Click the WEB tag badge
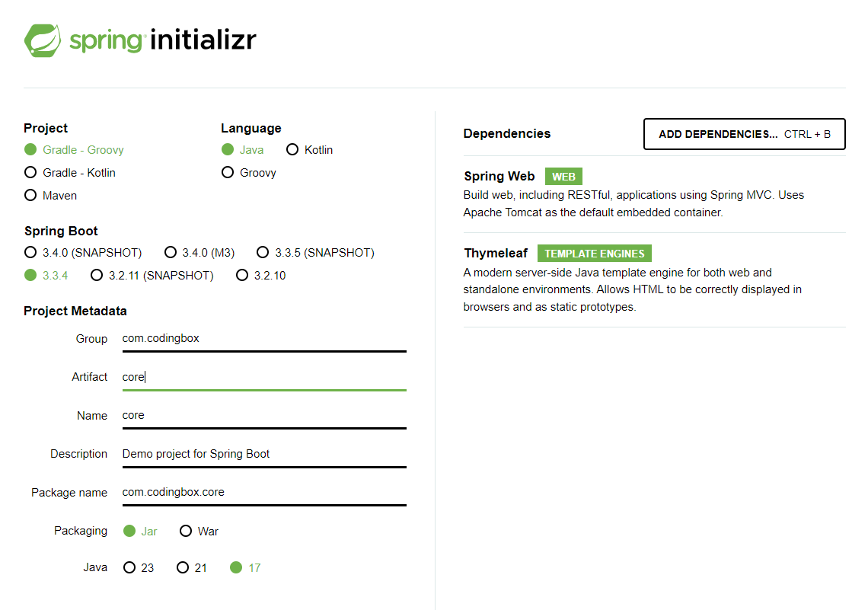Screen dimensions: 868x610 click(x=563, y=177)
